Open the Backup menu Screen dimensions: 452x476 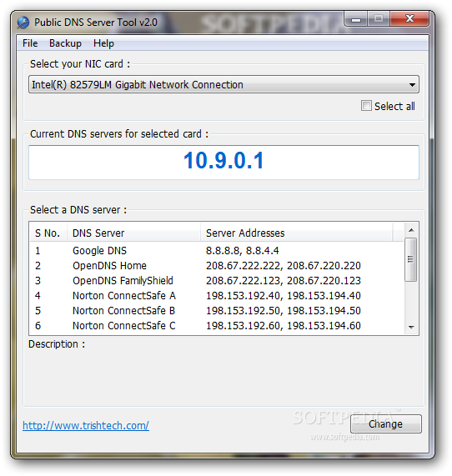click(65, 43)
